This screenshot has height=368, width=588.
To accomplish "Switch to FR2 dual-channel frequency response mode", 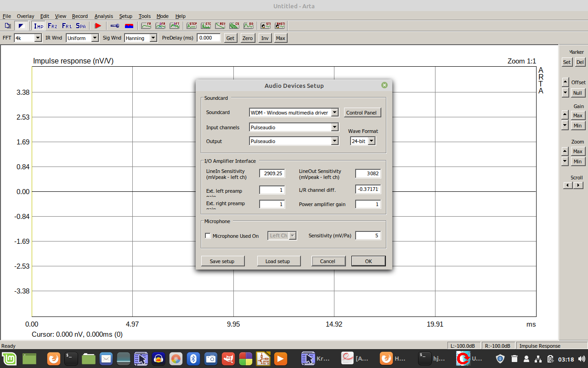I will pyautogui.click(x=52, y=26).
